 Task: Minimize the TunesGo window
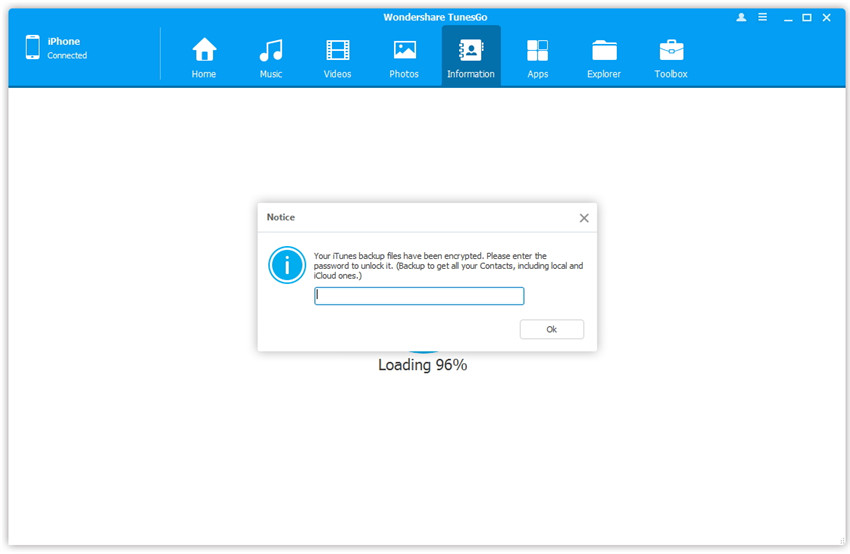tap(788, 18)
